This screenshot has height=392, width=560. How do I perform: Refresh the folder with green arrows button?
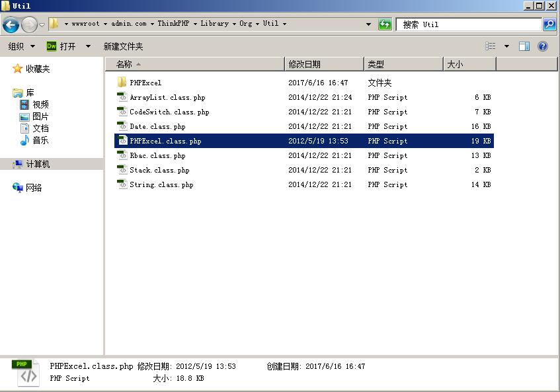[x=385, y=24]
